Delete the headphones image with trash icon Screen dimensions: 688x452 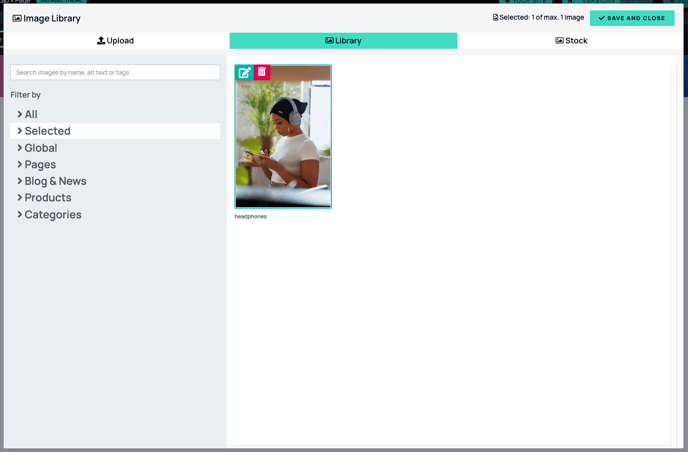click(262, 72)
